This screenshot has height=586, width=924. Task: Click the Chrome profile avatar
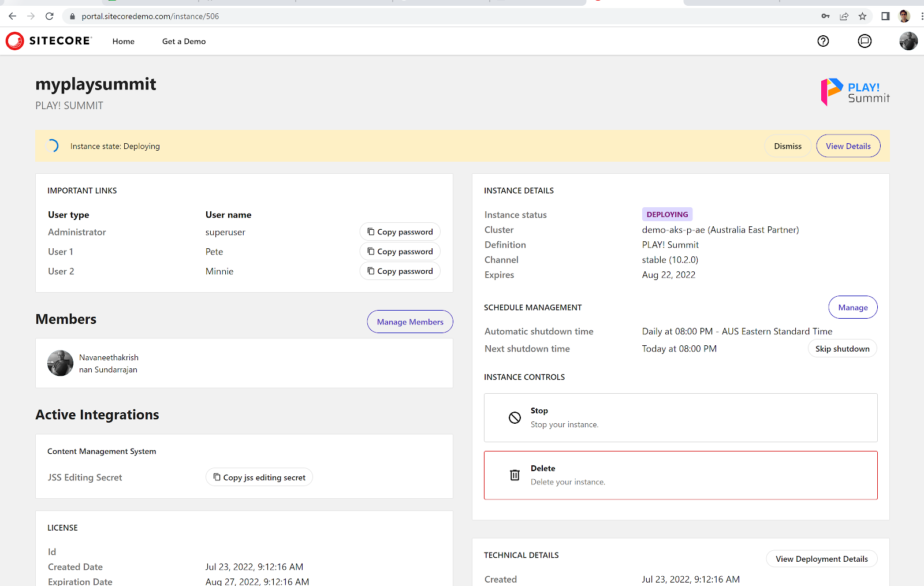coord(904,16)
